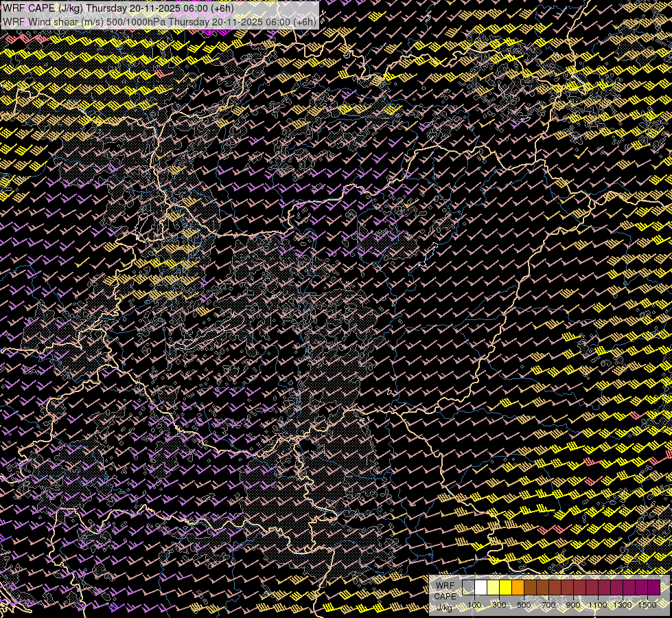Select the final magenta swatch above 1500
672x618 pixels.
654,588
